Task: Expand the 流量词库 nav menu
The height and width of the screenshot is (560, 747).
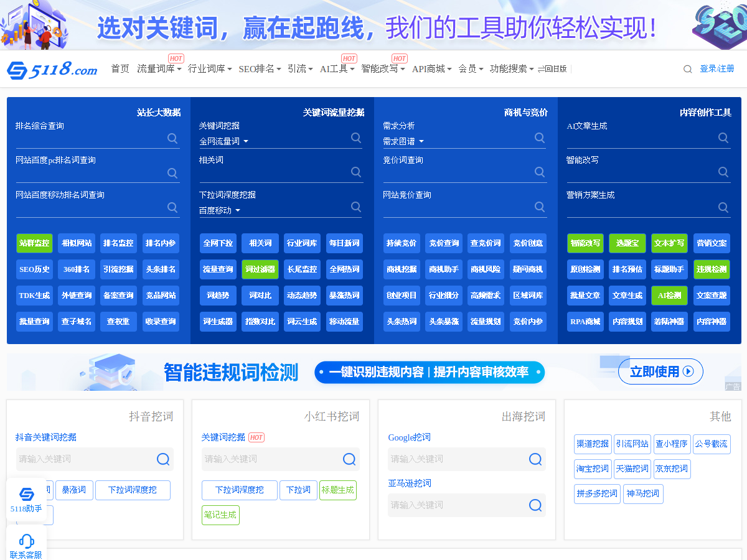Action: [159, 69]
